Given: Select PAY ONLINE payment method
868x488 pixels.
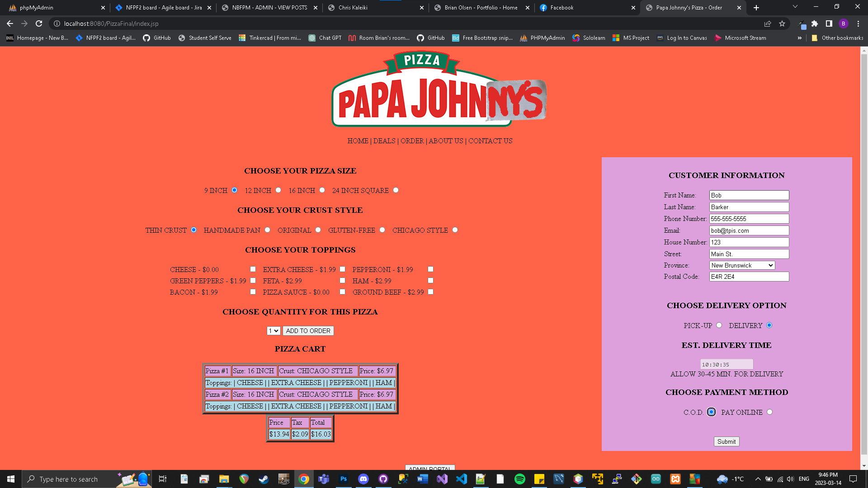Looking at the screenshot, I should 769,412.
